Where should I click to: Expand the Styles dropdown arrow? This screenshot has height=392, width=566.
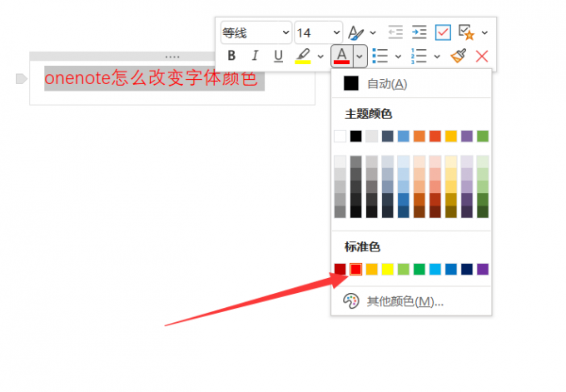pos(373,32)
